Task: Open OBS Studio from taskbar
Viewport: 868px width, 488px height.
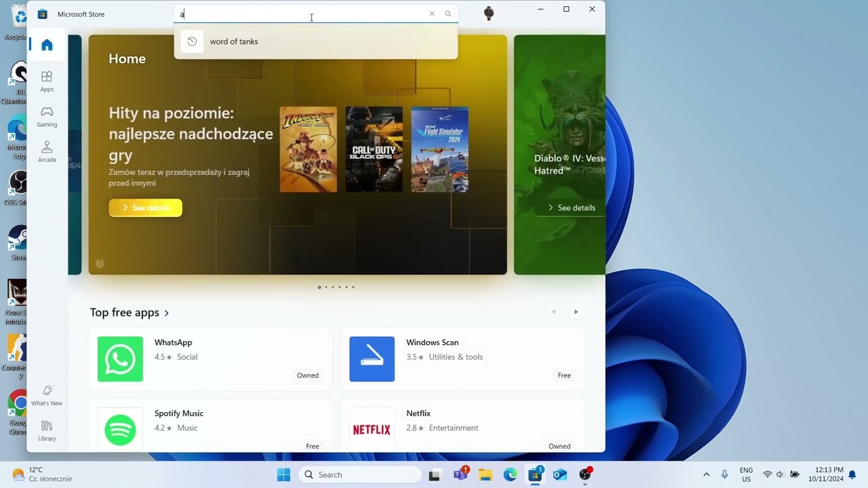Action: (x=585, y=474)
